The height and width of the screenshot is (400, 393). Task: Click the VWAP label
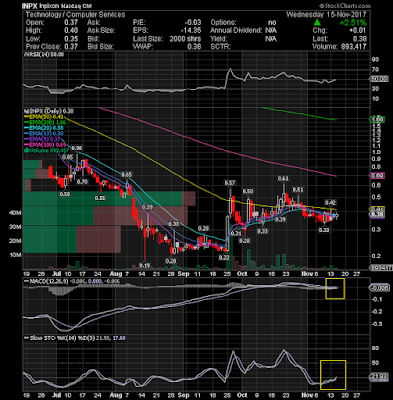pyautogui.click(x=143, y=47)
